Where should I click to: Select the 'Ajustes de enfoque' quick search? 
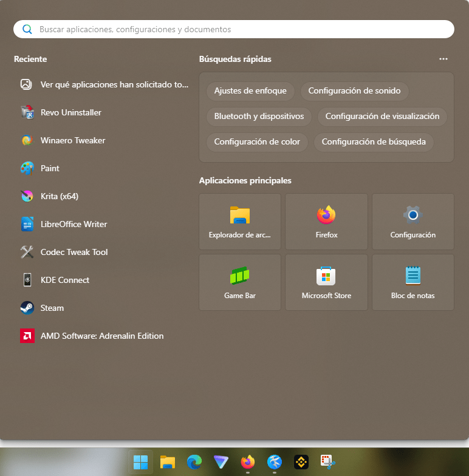250,91
